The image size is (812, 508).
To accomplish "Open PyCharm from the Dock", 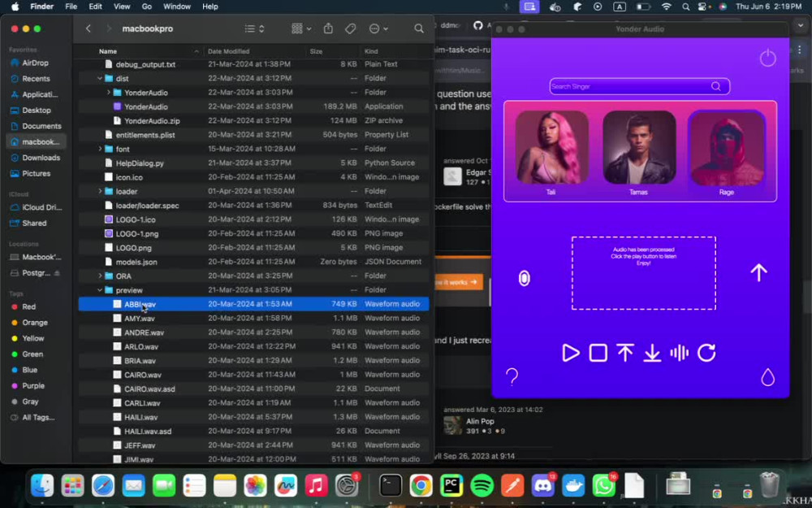I will click(x=451, y=486).
